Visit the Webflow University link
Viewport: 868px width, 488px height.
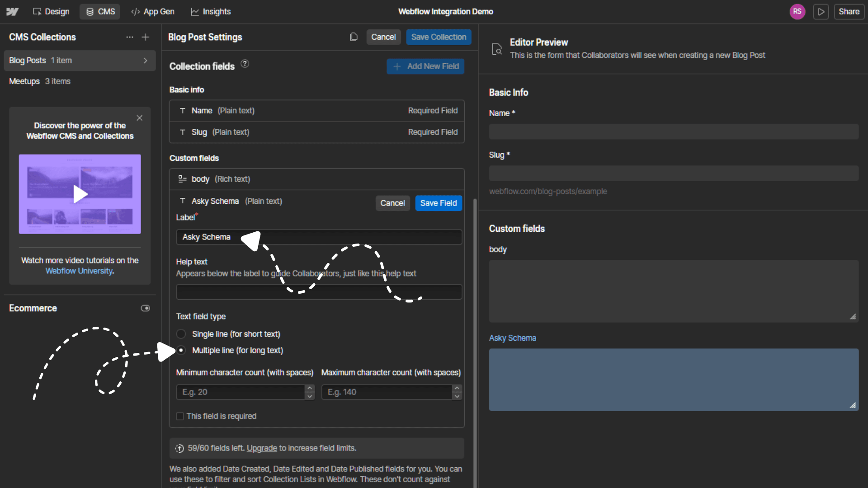click(80, 271)
